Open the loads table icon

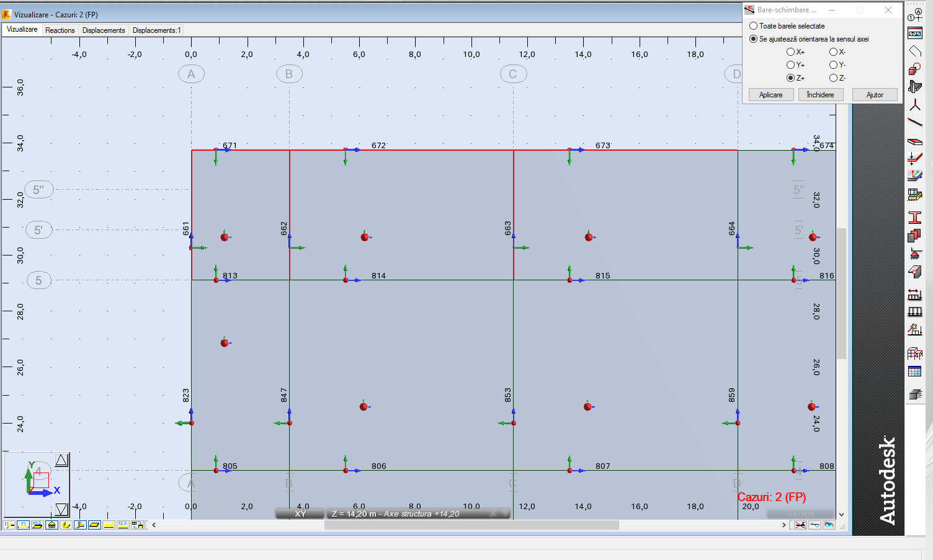(915, 371)
